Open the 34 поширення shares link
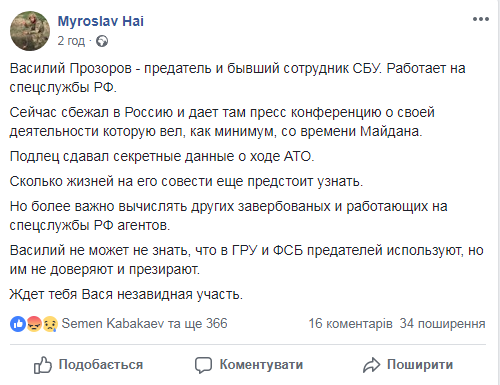The width and height of the screenshot is (500, 385). tap(442, 324)
